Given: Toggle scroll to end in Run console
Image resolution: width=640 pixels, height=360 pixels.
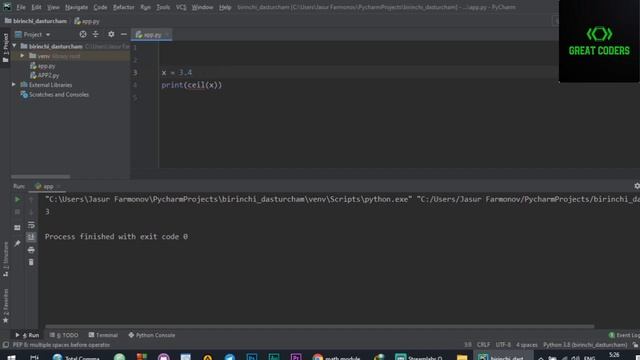Looking at the screenshot, I should [31, 237].
